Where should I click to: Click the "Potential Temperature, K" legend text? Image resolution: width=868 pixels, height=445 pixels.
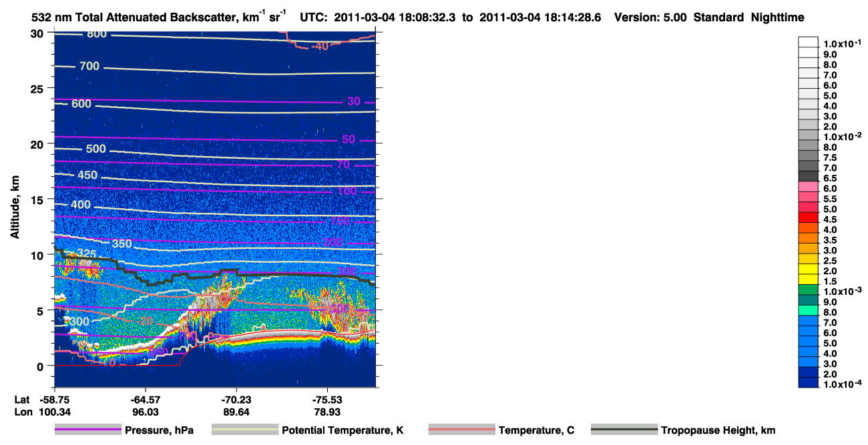343,431
